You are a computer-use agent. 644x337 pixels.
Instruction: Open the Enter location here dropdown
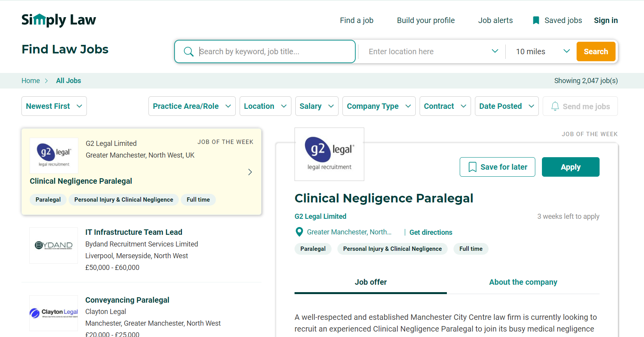pos(432,51)
